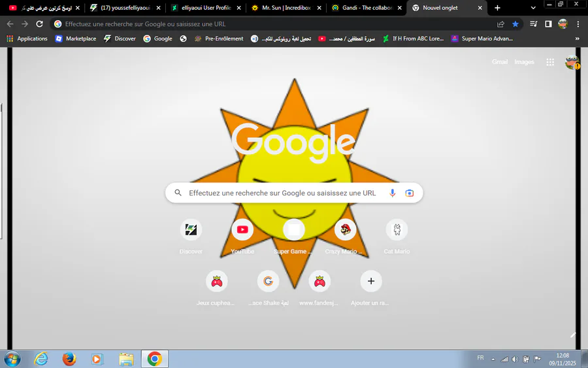Open the If H From ABC Lore bookmark
Screen dimensions: 588x368
pyautogui.click(x=414, y=39)
